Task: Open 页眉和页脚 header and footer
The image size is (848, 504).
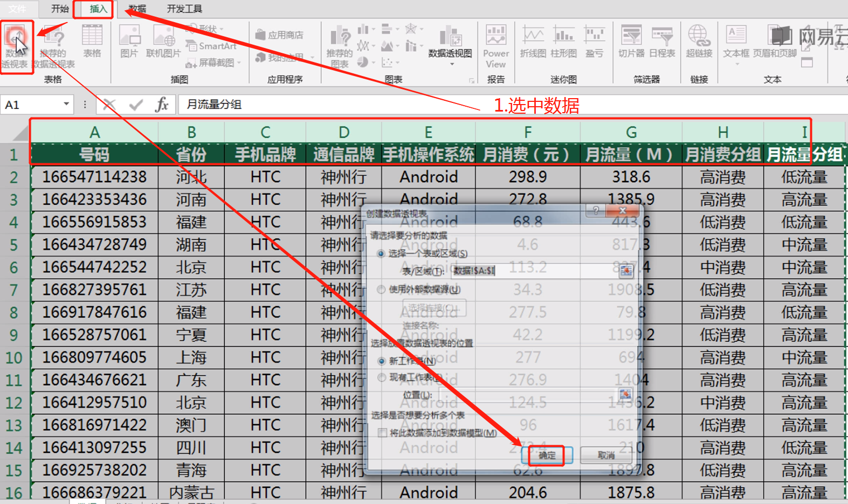Action: point(775,42)
